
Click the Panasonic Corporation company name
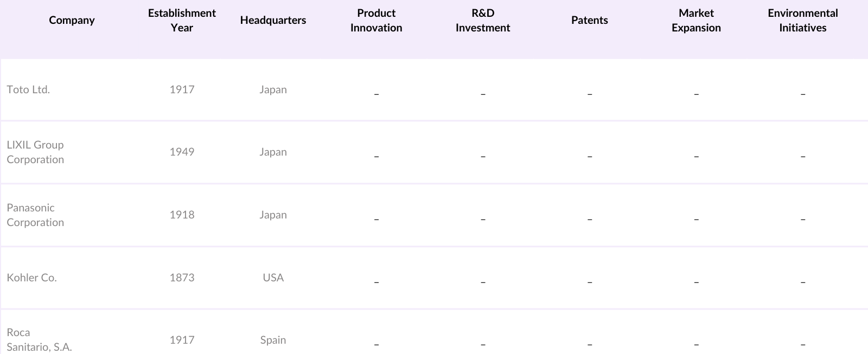click(35, 215)
